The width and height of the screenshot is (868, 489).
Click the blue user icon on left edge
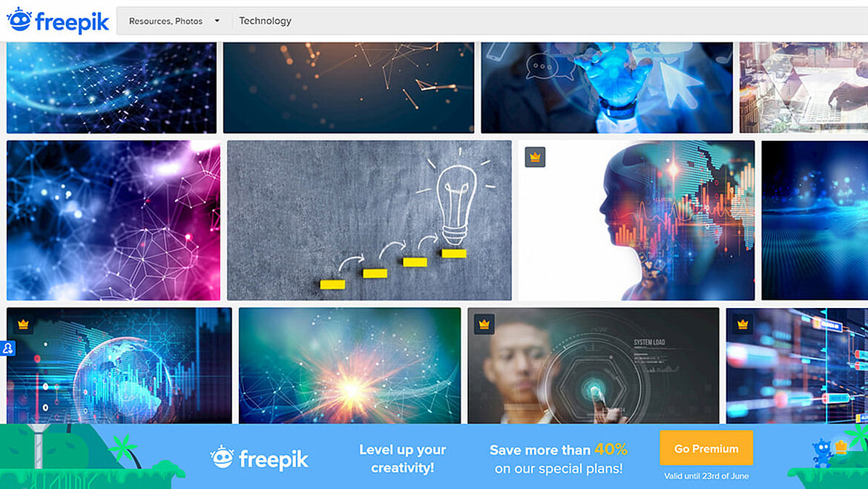(7, 348)
